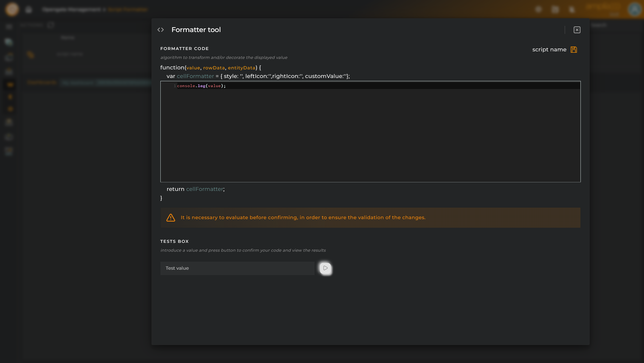644x363 pixels.
Task: Click the function signature line
Action: (x=211, y=67)
